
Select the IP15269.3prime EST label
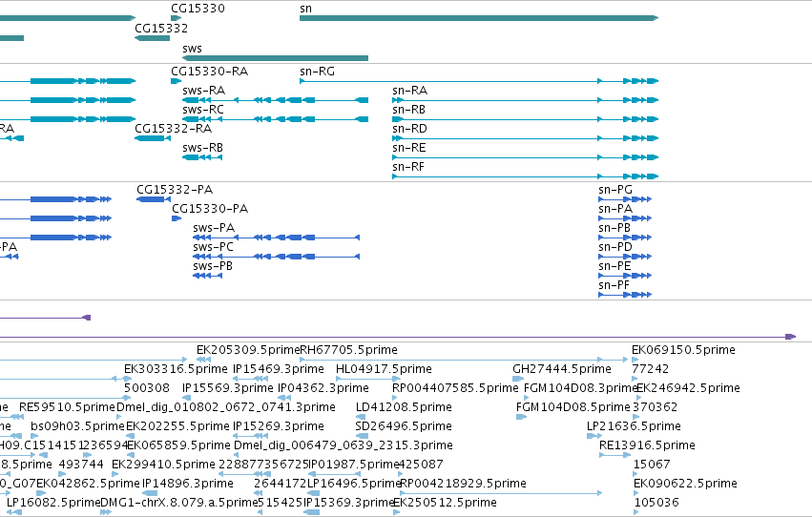tap(278, 427)
